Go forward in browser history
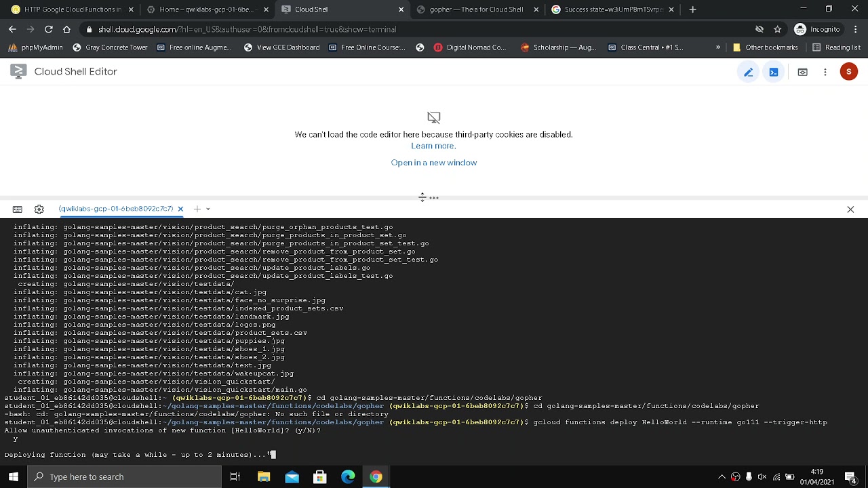Screen dimensions: 868x488 [x=31, y=29]
